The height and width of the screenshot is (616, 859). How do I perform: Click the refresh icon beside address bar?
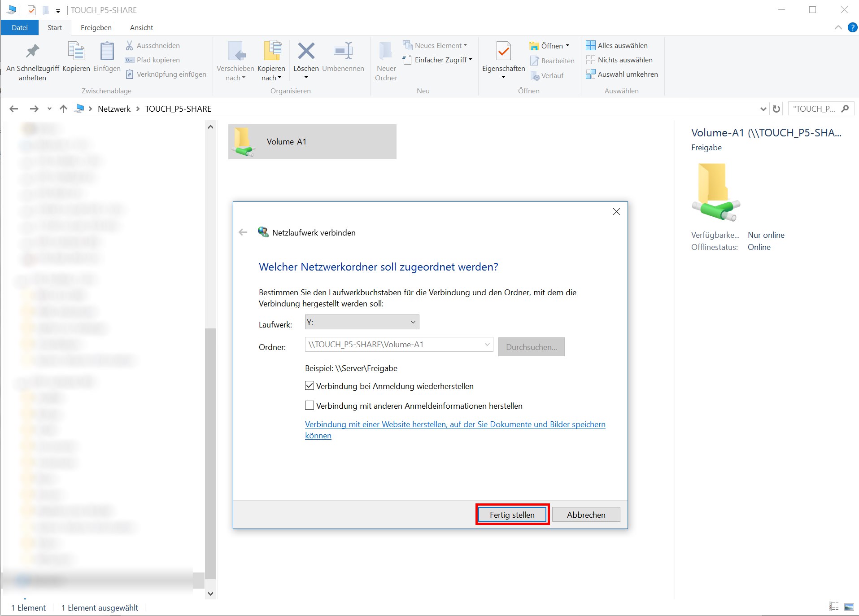pos(776,109)
